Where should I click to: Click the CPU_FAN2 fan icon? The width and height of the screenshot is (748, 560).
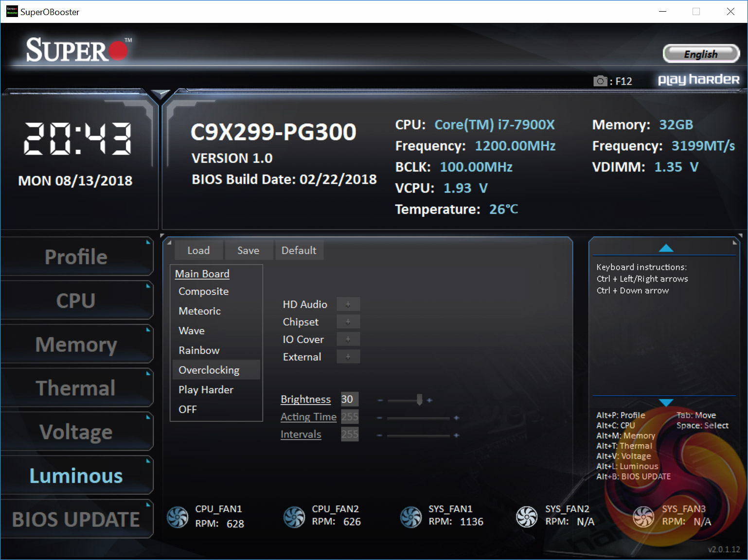[x=294, y=517]
